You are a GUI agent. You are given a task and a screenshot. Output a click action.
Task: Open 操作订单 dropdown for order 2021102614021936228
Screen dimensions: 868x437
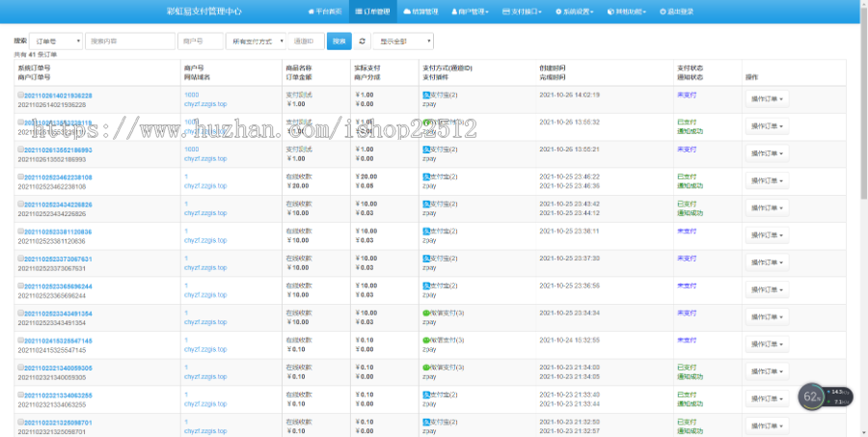coord(767,99)
